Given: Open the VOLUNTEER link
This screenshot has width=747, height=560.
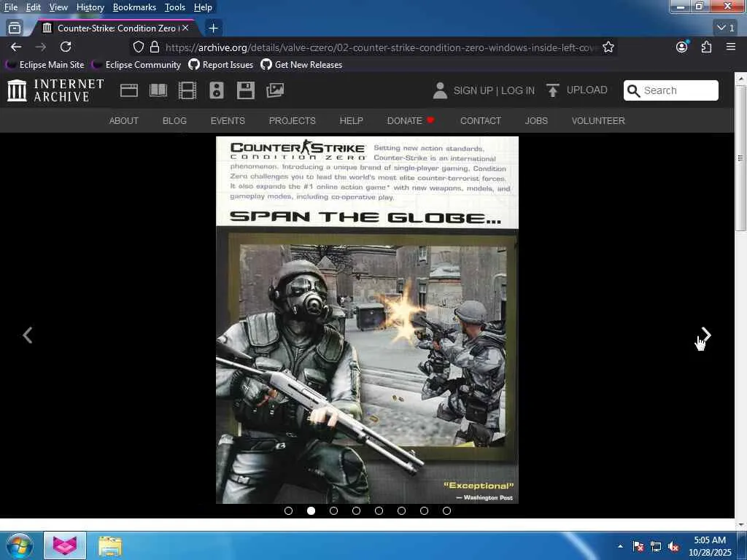Looking at the screenshot, I should point(598,121).
